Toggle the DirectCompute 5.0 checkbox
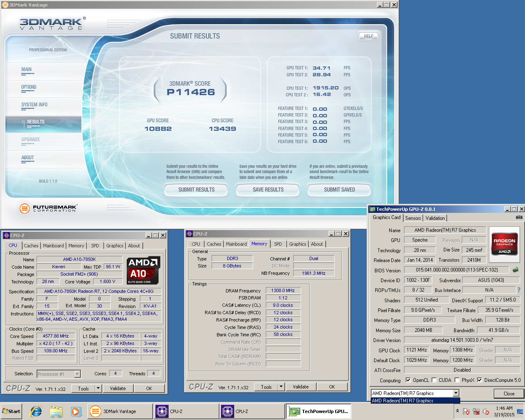This screenshot has height=420, width=525. click(x=479, y=380)
